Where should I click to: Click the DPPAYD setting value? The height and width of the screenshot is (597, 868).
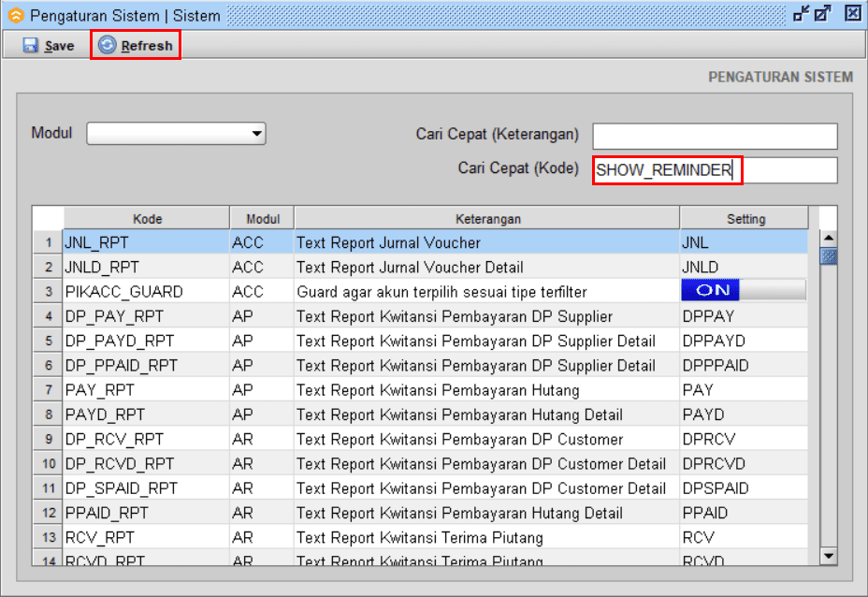pos(714,341)
